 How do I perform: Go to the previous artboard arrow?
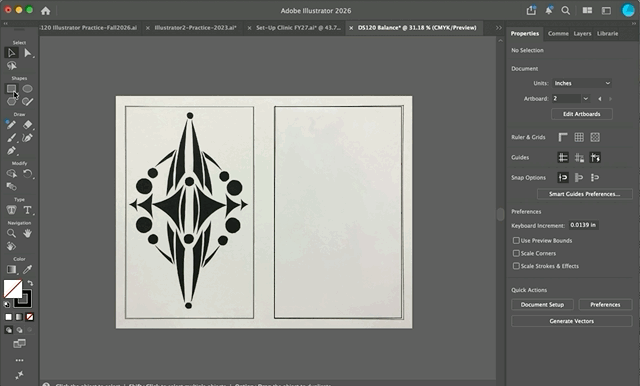coord(600,99)
